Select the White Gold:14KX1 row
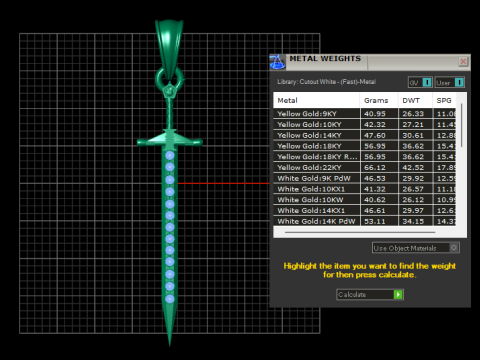 (365, 210)
